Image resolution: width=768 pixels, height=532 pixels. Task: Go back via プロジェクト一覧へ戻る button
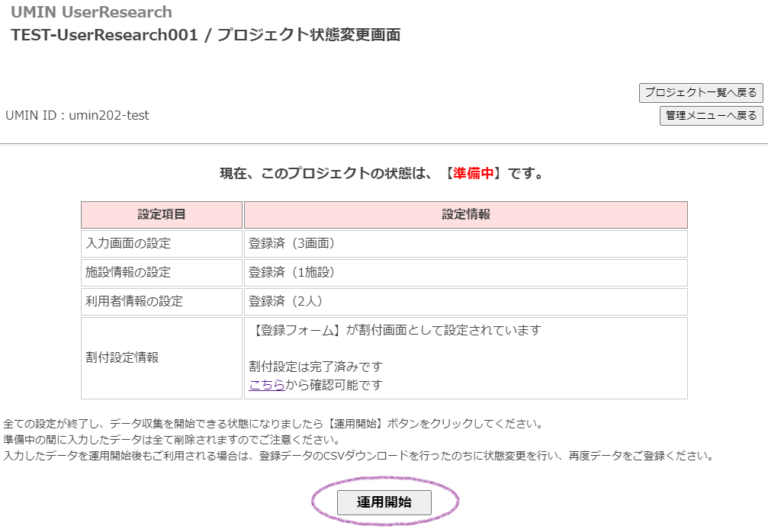click(701, 93)
